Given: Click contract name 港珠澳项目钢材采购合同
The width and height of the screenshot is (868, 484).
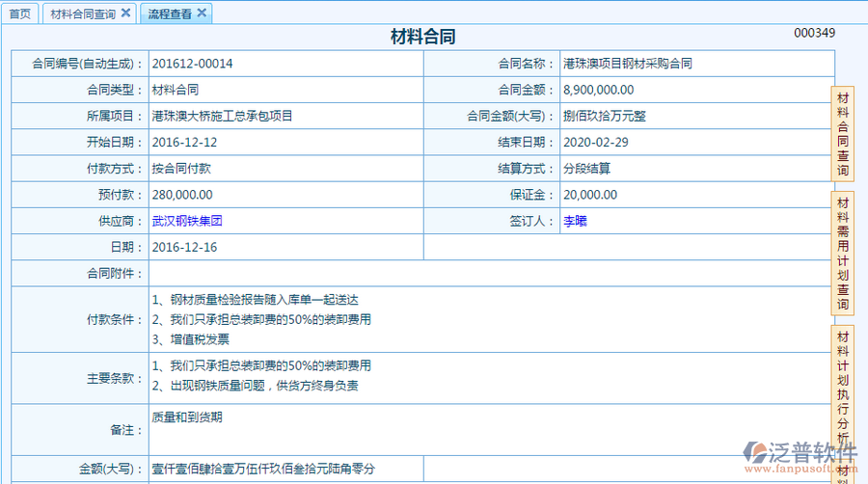Looking at the screenshot, I should point(628,64).
